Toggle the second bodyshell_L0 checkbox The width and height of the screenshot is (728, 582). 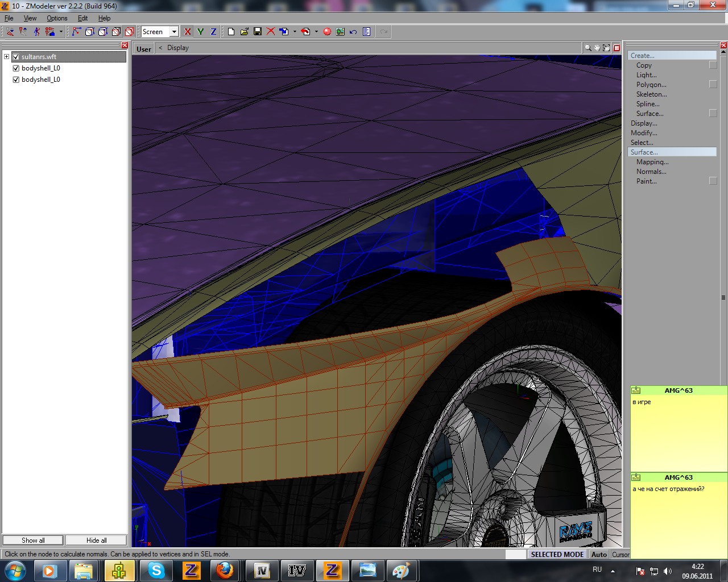tap(16, 80)
